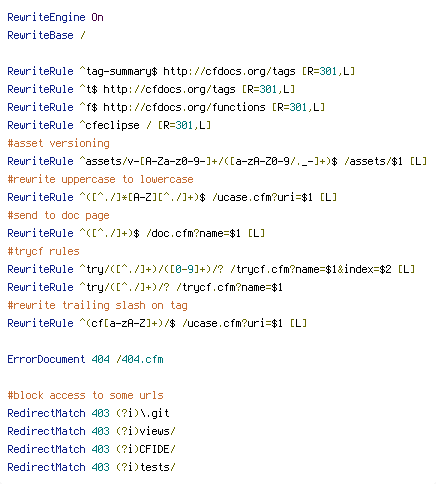Click the /ucase.cfm?uri=$1 target after [A-Z] rule
Viewport: 436px width, 484px height.
(x=262, y=197)
